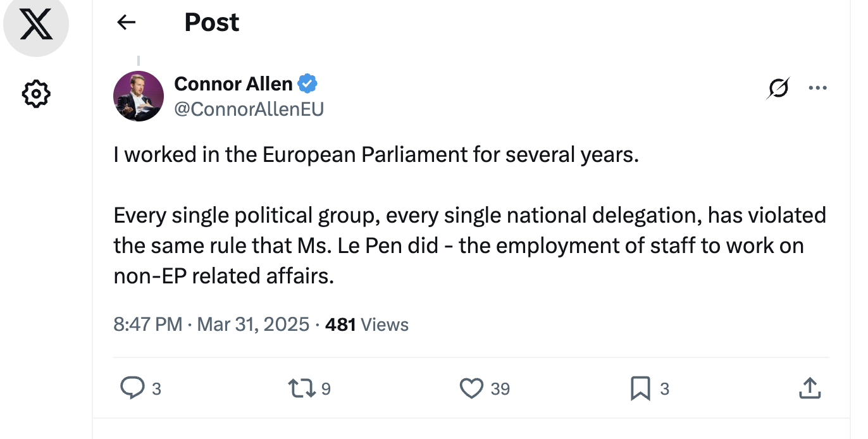This screenshot has width=868, height=439.
Task: Like the post with the heart icon
Action: (x=471, y=388)
